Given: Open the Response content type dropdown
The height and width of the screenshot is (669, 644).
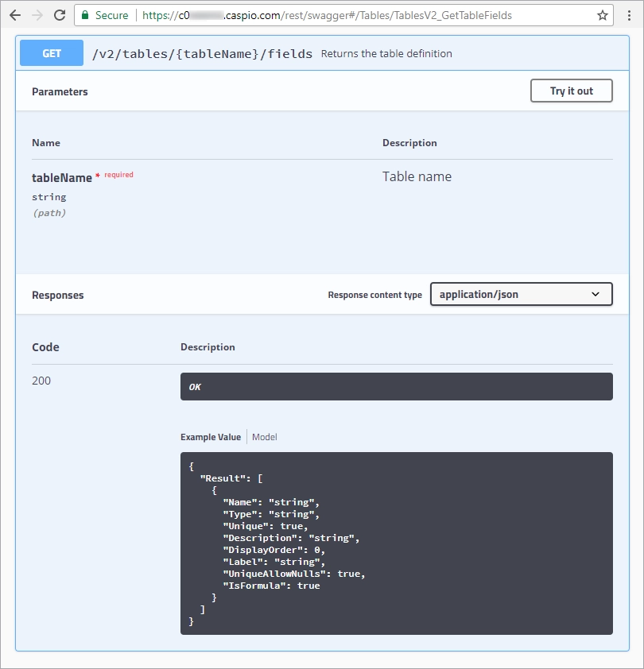Looking at the screenshot, I should tap(521, 294).
